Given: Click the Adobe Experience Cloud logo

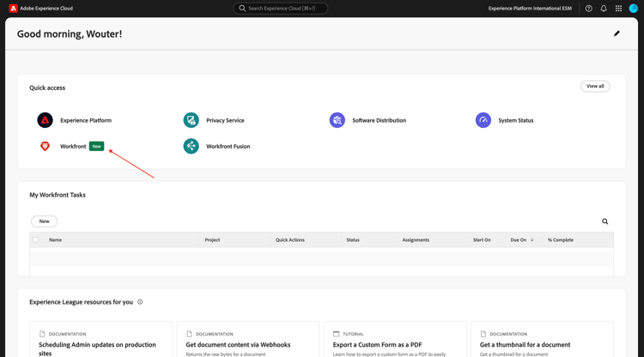Looking at the screenshot, I should coord(13,9).
